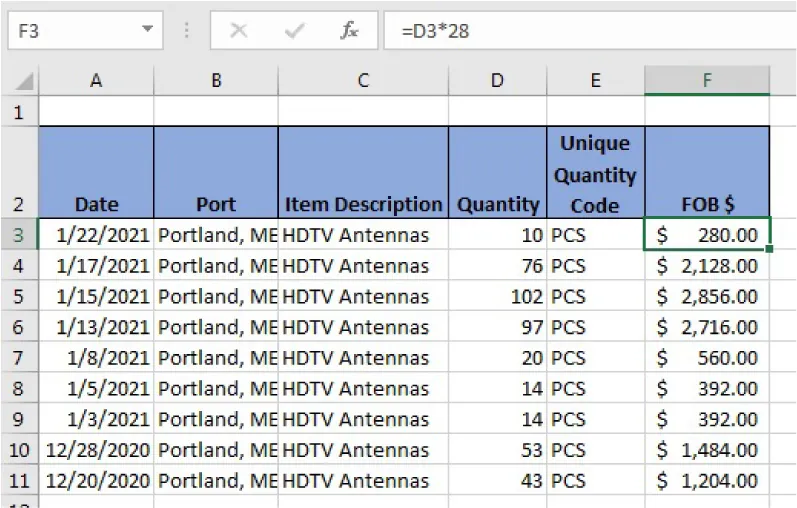Open the Insert Function fx dialog
The image size is (797, 508).
pos(349,31)
